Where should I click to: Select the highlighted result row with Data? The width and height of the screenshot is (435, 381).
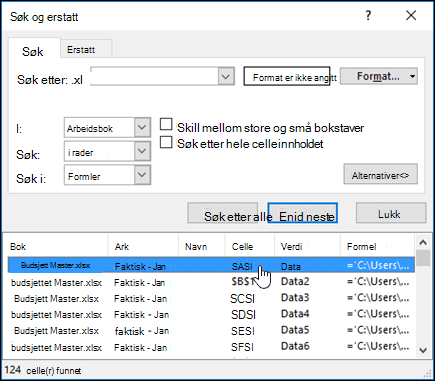[211, 265]
